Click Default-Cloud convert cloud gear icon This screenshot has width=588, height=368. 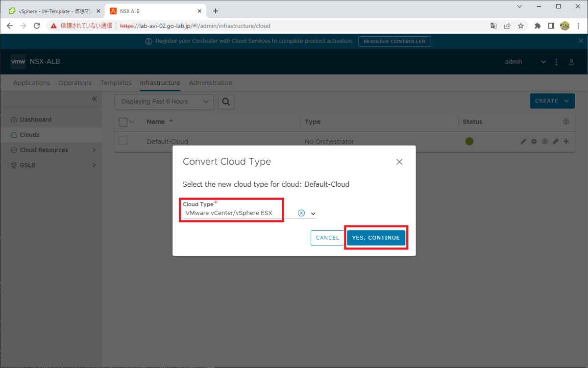[x=534, y=142]
